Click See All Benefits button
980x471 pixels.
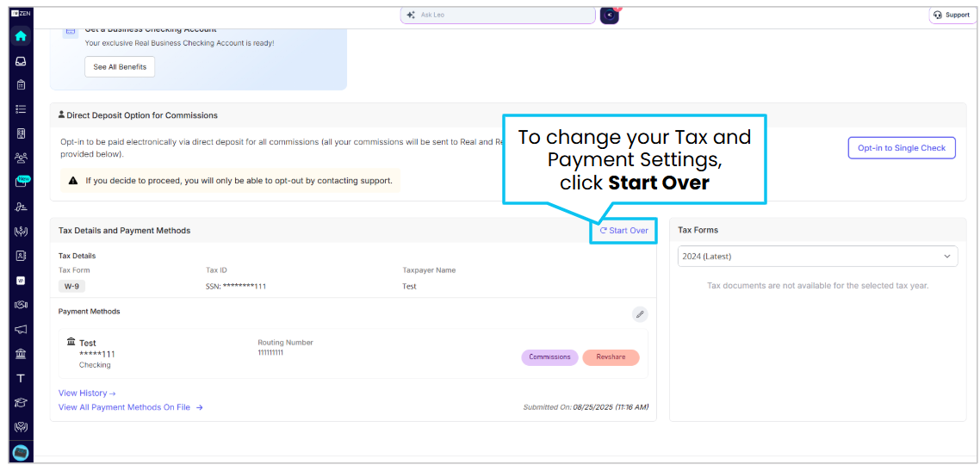click(120, 67)
